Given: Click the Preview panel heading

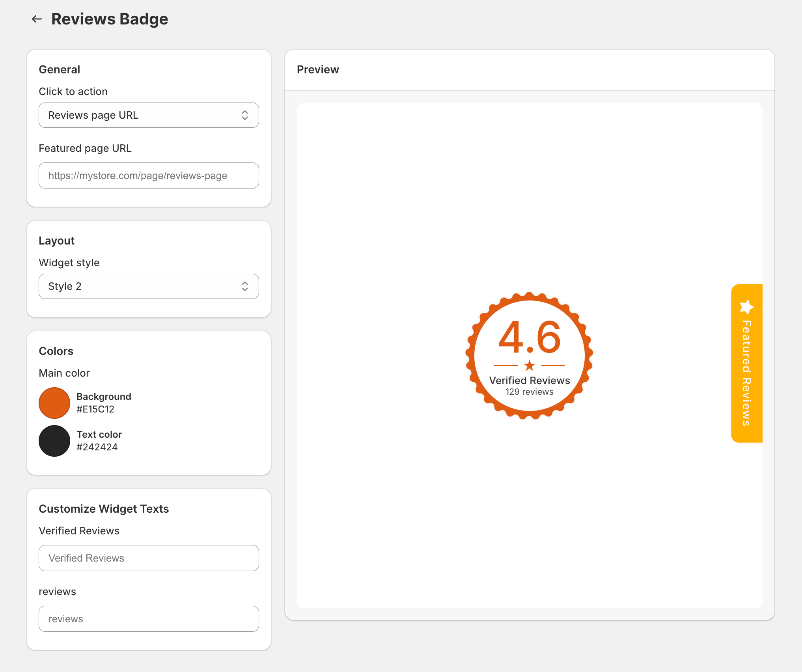Looking at the screenshot, I should coord(318,69).
